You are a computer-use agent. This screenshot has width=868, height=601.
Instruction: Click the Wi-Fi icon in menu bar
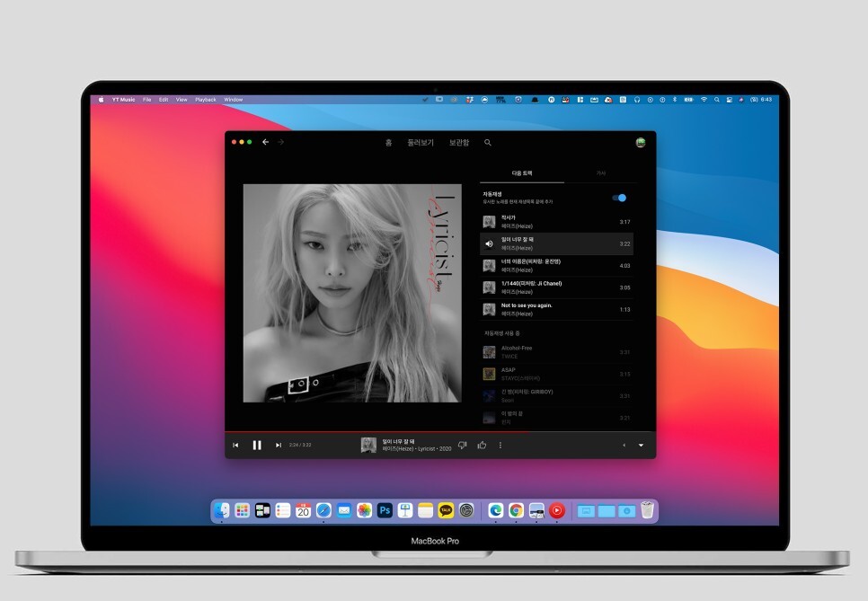coord(704,100)
